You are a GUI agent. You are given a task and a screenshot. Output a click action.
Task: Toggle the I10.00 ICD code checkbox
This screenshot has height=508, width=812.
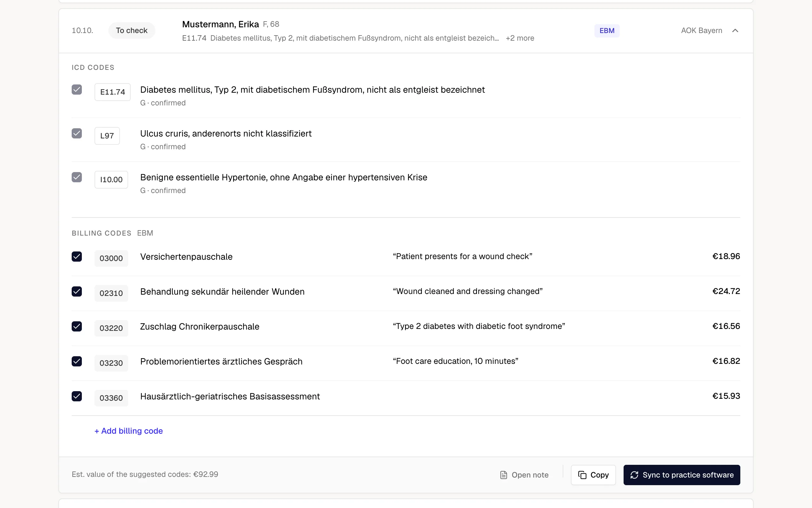(77, 177)
